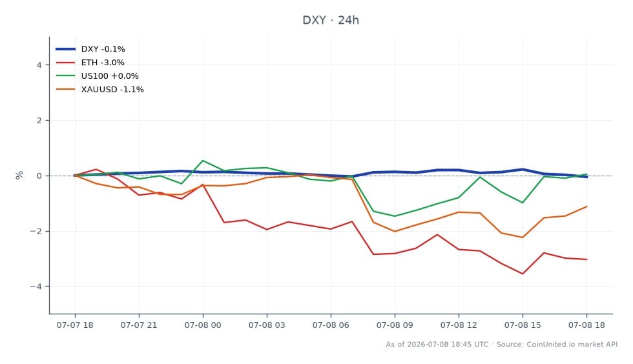Screen dimensions: 633x364
Task: Click the 07-07 21 x-axis tick label
Action: point(139,325)
